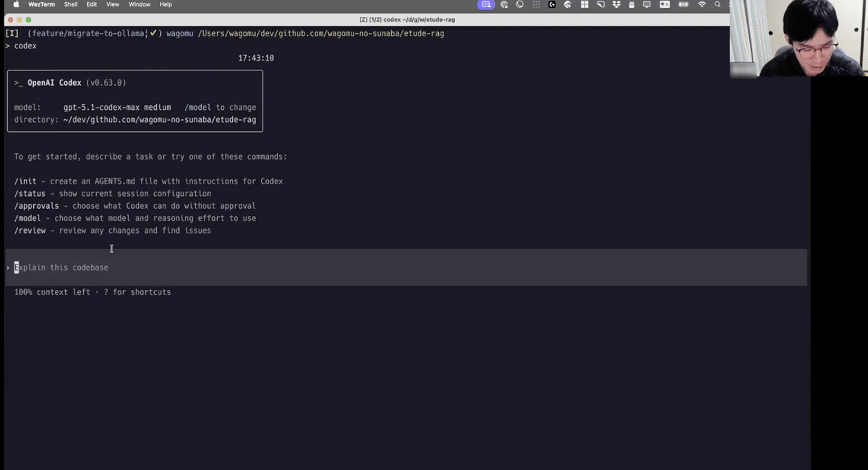
Task: Click the Codex prompt input "Explain this codebase"
Action: (406, 268)
